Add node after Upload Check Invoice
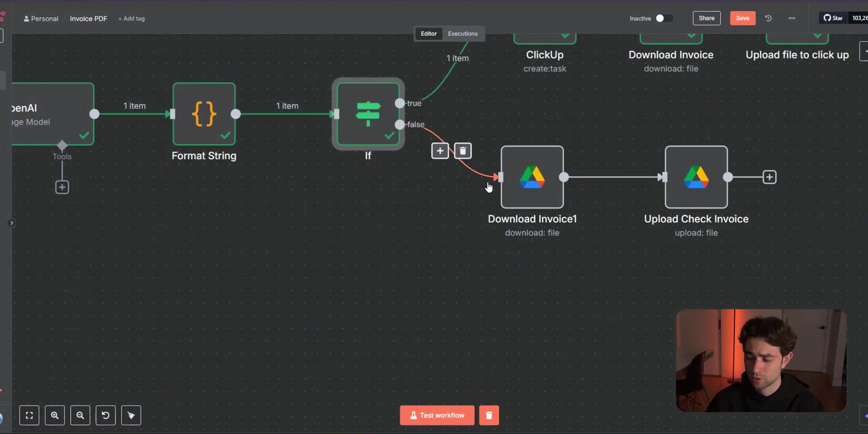 click(769, 177)
